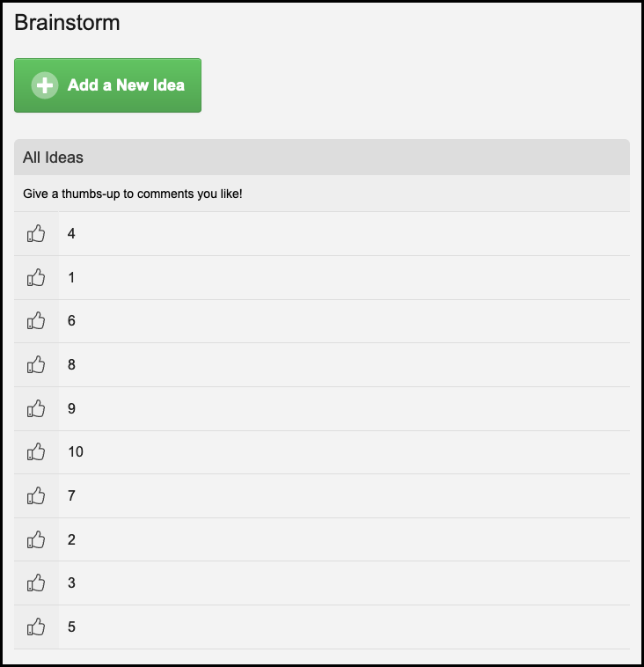Click the Add a New Idea button

[x=107, y=85]
